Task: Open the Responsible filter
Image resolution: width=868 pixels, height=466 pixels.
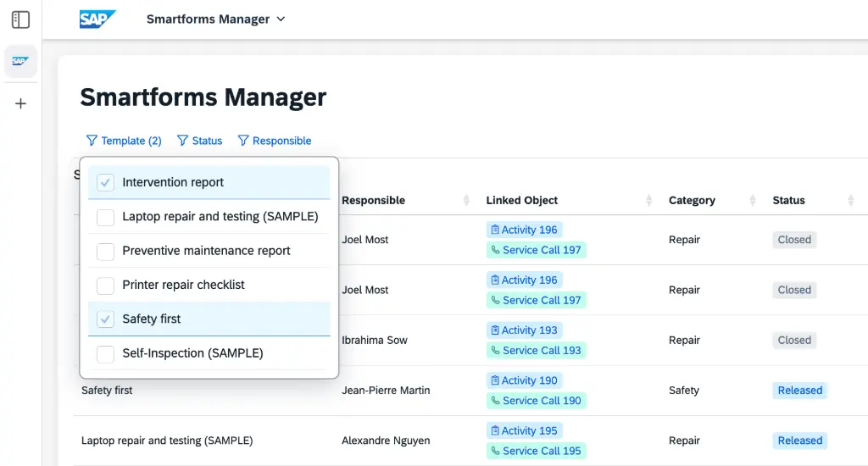Action: click(x=275, y=141)
